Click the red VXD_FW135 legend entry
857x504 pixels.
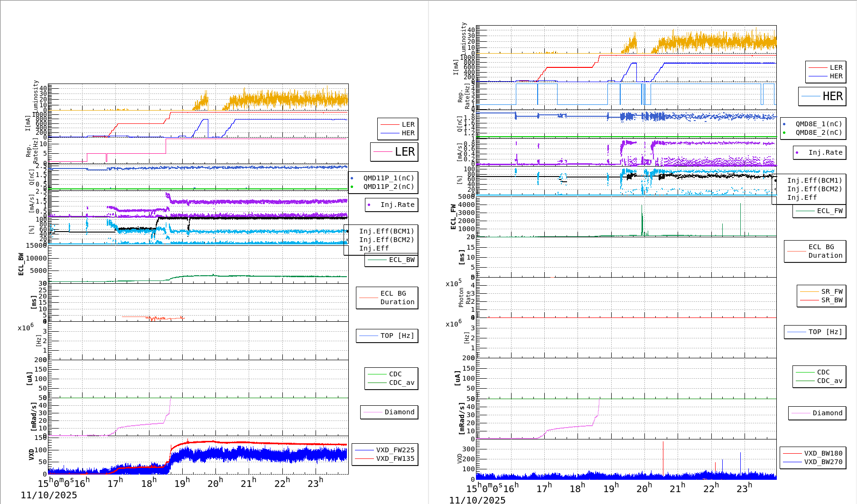pyautogui.click(x=395, y=458)
